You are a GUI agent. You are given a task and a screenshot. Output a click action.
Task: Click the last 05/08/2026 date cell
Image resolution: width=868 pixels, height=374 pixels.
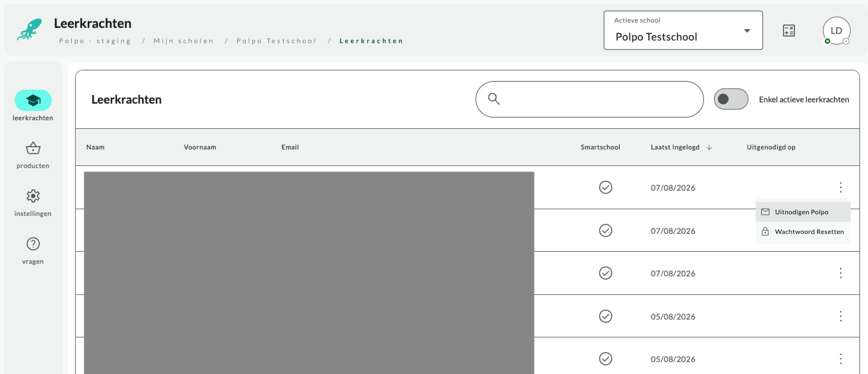673,359
